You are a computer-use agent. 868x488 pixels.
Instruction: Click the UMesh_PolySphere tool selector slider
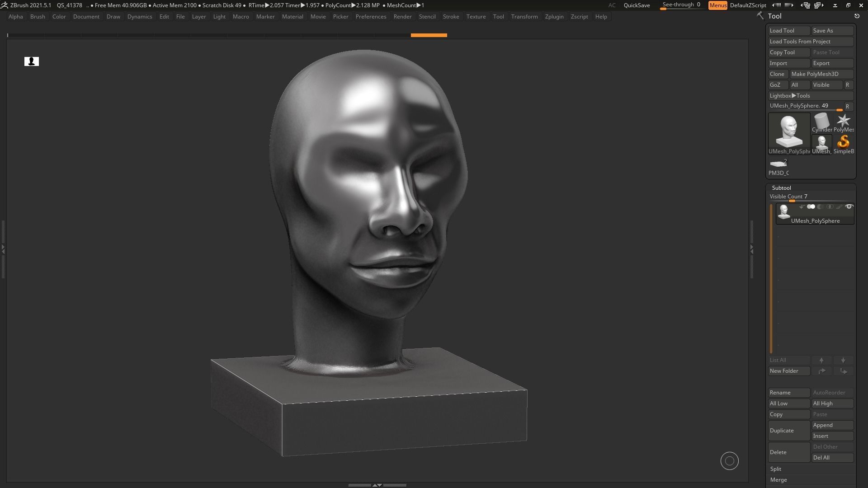point(806,107)
